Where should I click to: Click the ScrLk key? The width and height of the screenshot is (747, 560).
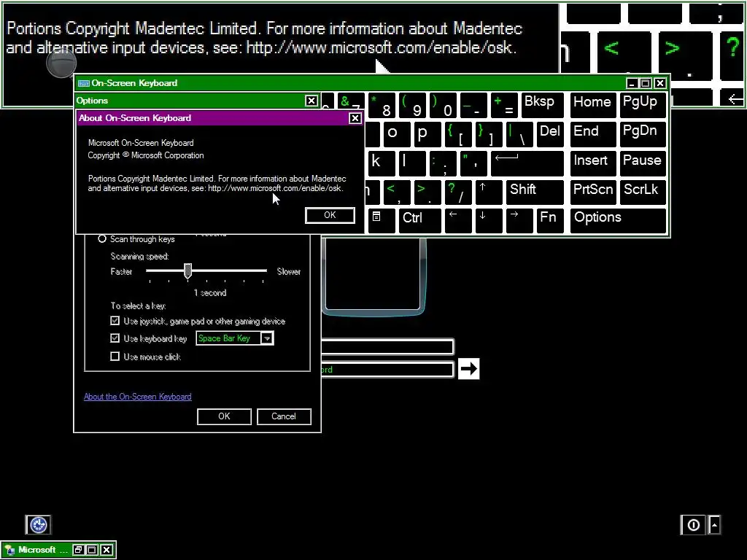[x=643, y=192]
